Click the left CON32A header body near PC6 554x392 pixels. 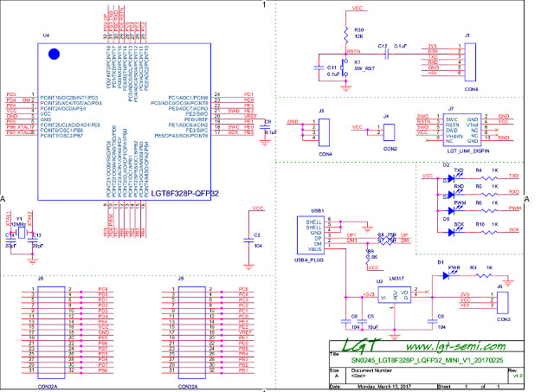51,332
